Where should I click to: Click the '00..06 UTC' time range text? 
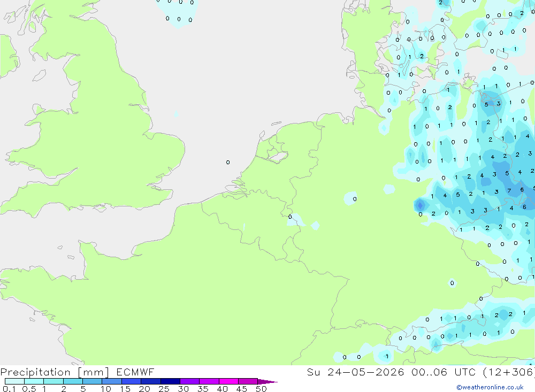(x=444, y=372)
